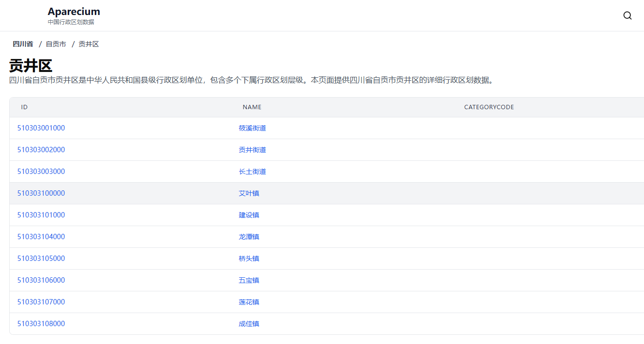Open 四川省 breadcrumb link
644x344 pixels.
(x=23, y=44)
